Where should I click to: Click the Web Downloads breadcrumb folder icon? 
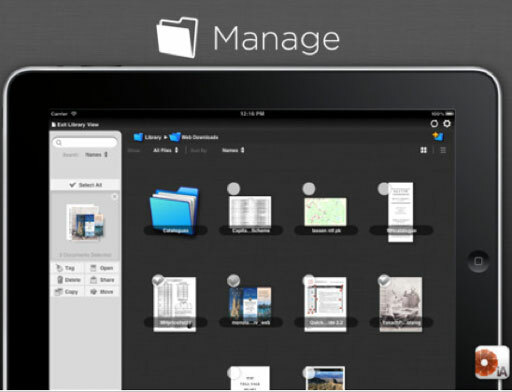point(175,137)
